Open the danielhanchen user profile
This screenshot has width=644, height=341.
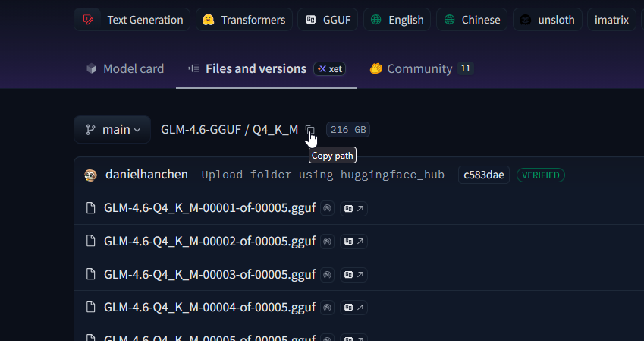click(x=146, y=175)
